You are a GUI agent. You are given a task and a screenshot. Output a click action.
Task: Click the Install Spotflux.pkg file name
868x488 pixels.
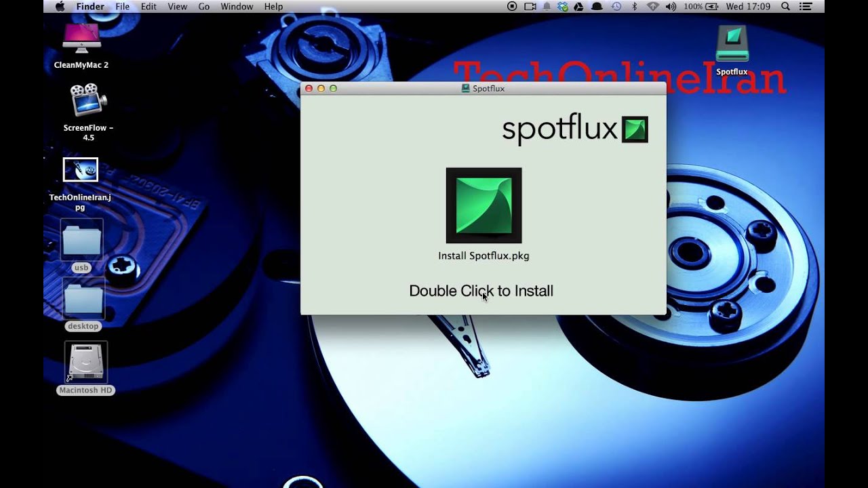point(484,256)
